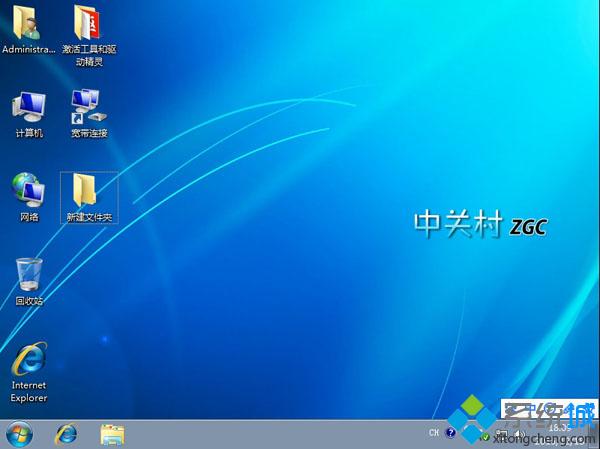Click the green checkmark tray icon

[486, 437]
